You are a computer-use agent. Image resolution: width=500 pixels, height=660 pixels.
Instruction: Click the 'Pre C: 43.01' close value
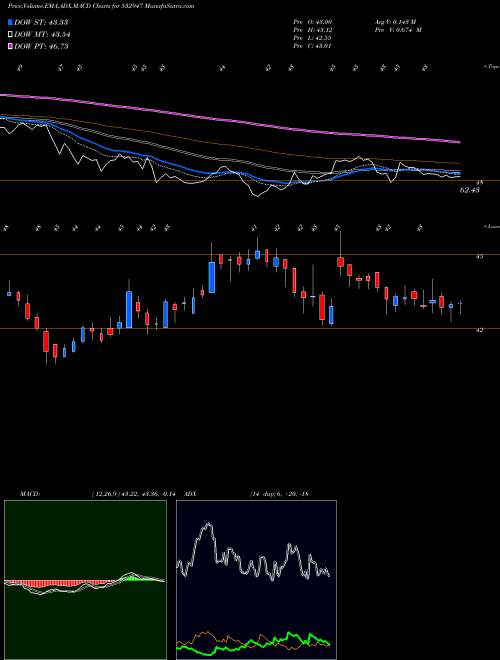pos(312,46)
